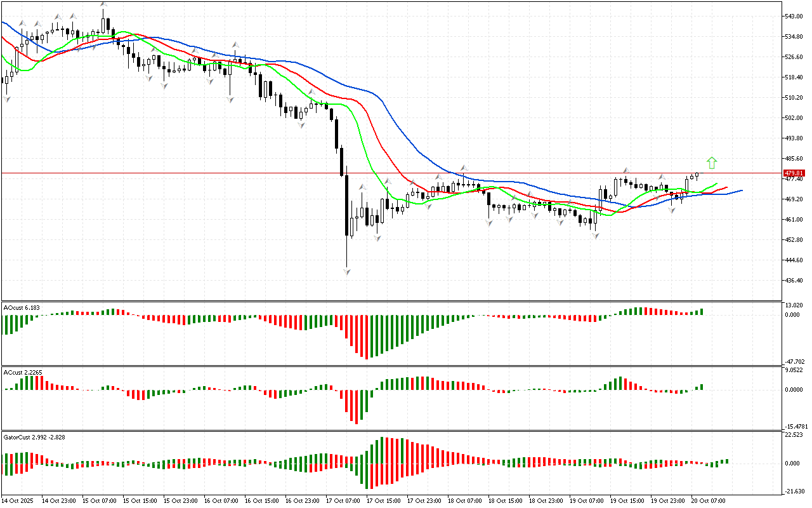Select the AOcust 6.183 indicator label
Screen dimensions: 812x508
22,307
